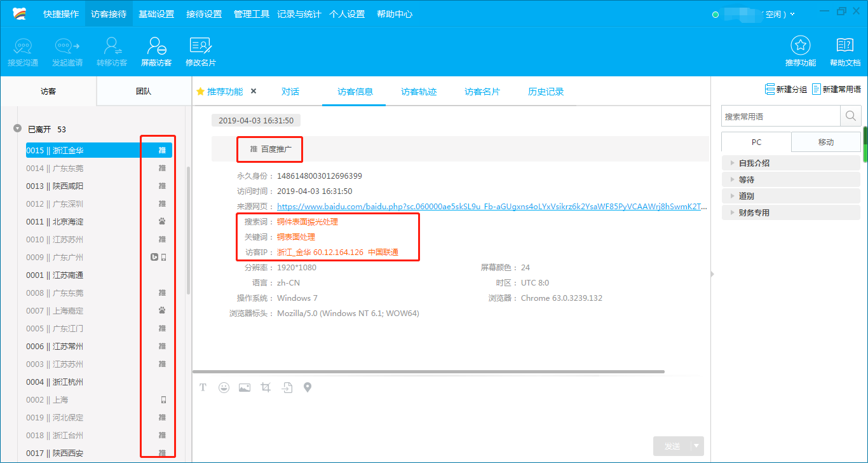Click the visitor list vertical scrollbar
Image resolution: width=868 pixels, height=463 pixels.
(x=188, y=230)
